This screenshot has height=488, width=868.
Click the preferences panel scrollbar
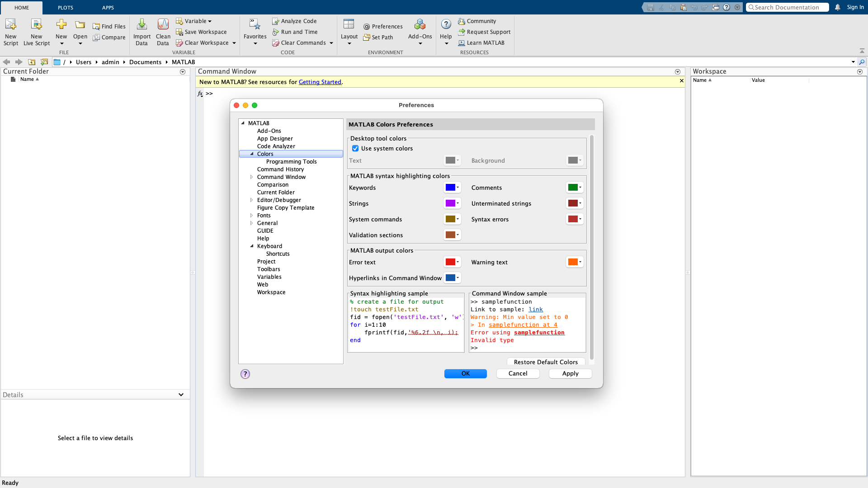pyautogui.click(x=591, y=248)
